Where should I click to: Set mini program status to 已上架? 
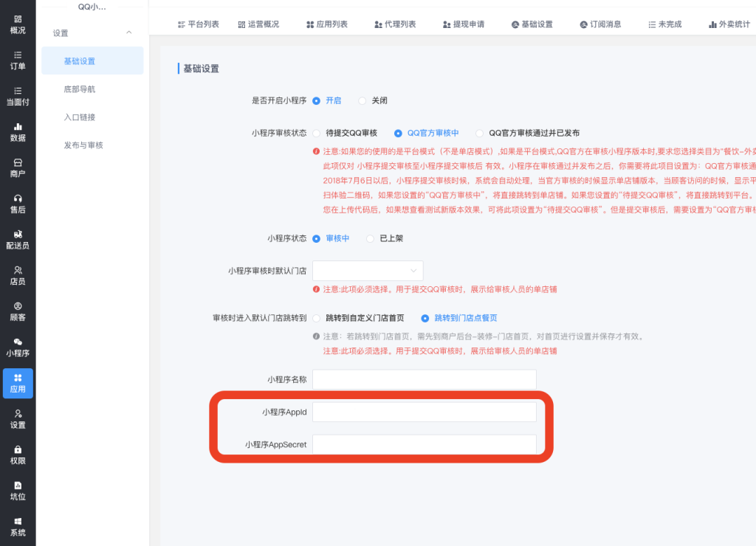click(x=371, y=238)
